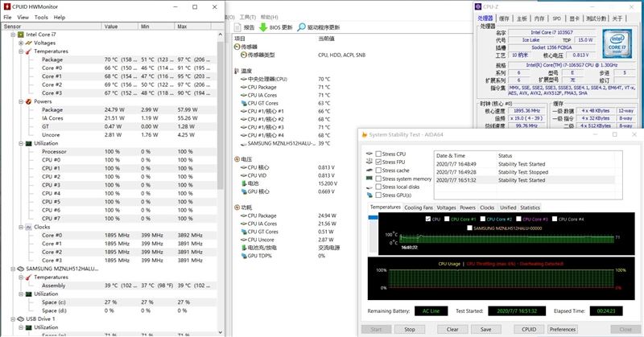Click the Stop button in stability test
Image resolution: width=644 pixels, height=337 pixels.
pos(410,329)
